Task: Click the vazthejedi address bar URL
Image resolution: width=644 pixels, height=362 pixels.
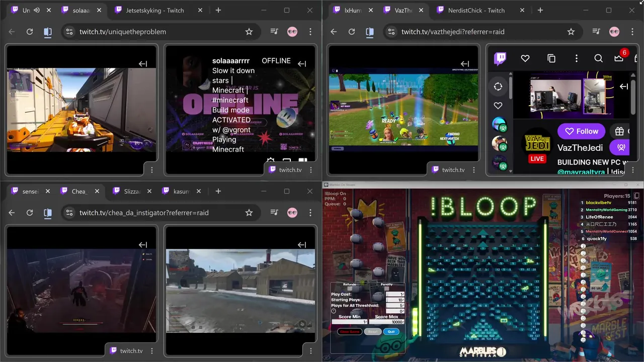Action: click(453, 32)
